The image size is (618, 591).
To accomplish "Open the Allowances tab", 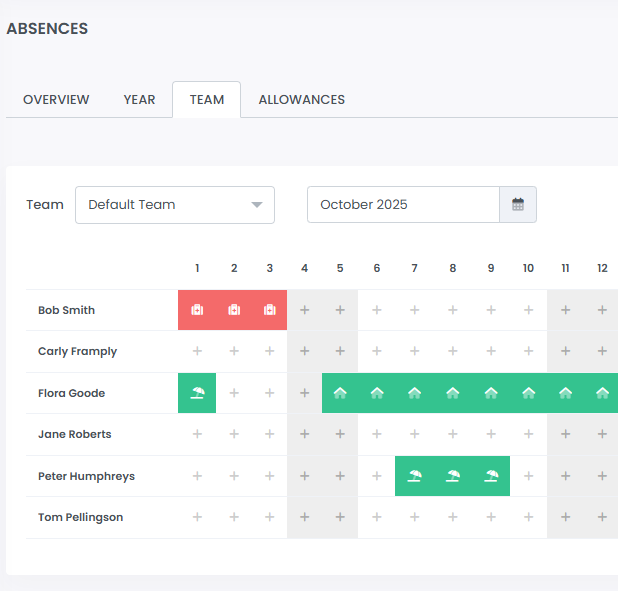I will coord(301,100).
